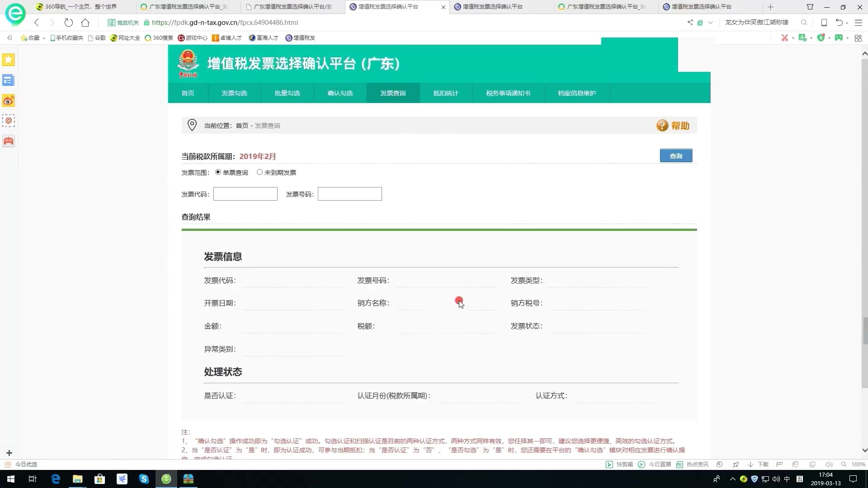The width and height of the screenshot is (868, 488).
Task: Open the 增值税发 bookmark link
Action: click(x=300, y=38)
